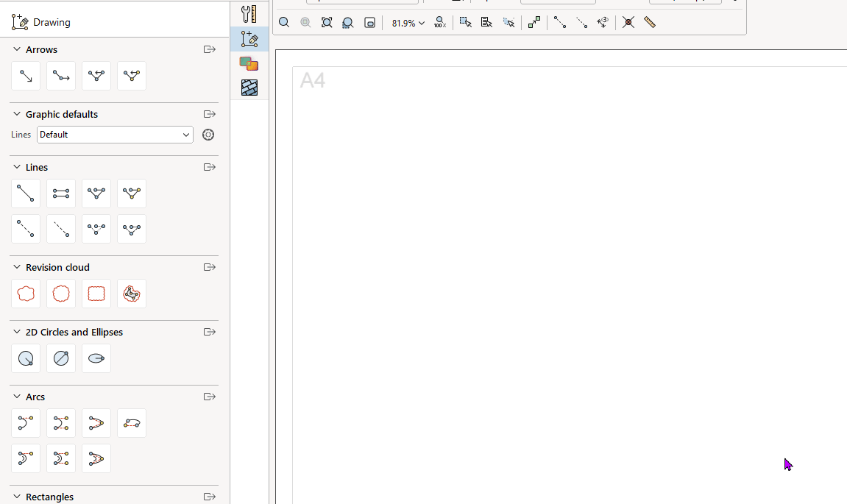
Task: Select the single arrow tool in Arrows
Action: [26, 77]
